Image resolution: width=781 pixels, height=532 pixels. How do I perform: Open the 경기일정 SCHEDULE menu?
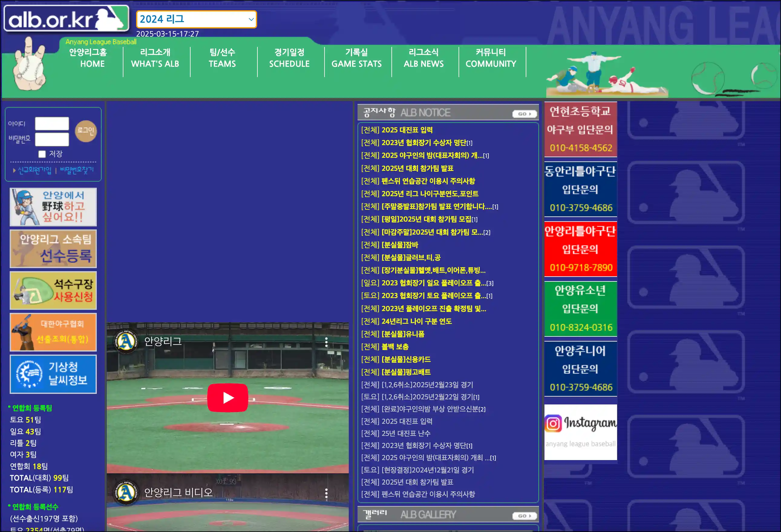(x=289, y=58)
